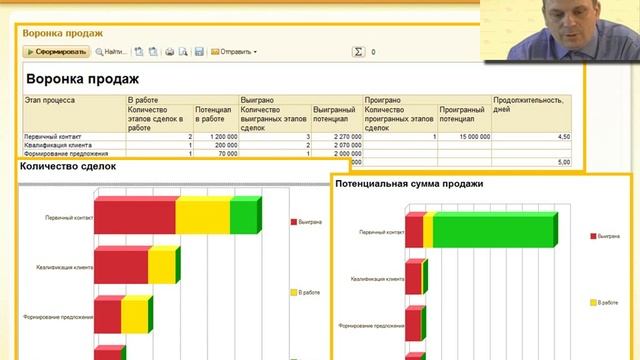The image size is (640, 360).
Task: Click yellow segment of Первичный контакт bar, Количество сделок
Action: [203, 217]
